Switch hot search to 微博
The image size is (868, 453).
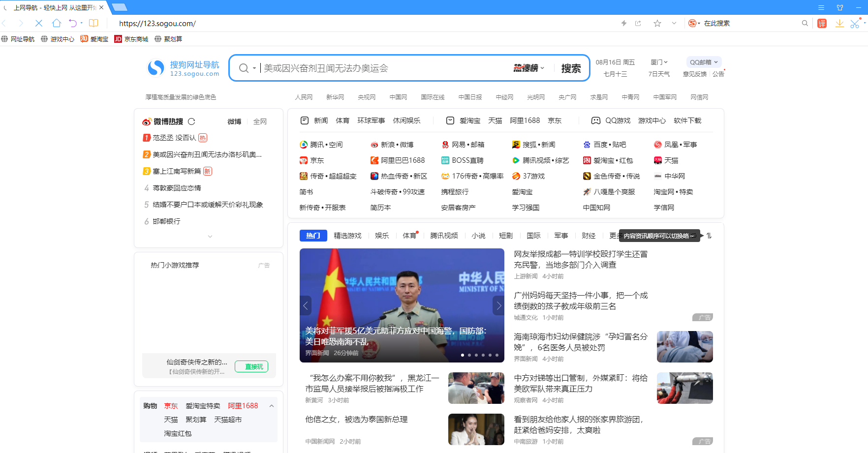click(x=234, y=121)
